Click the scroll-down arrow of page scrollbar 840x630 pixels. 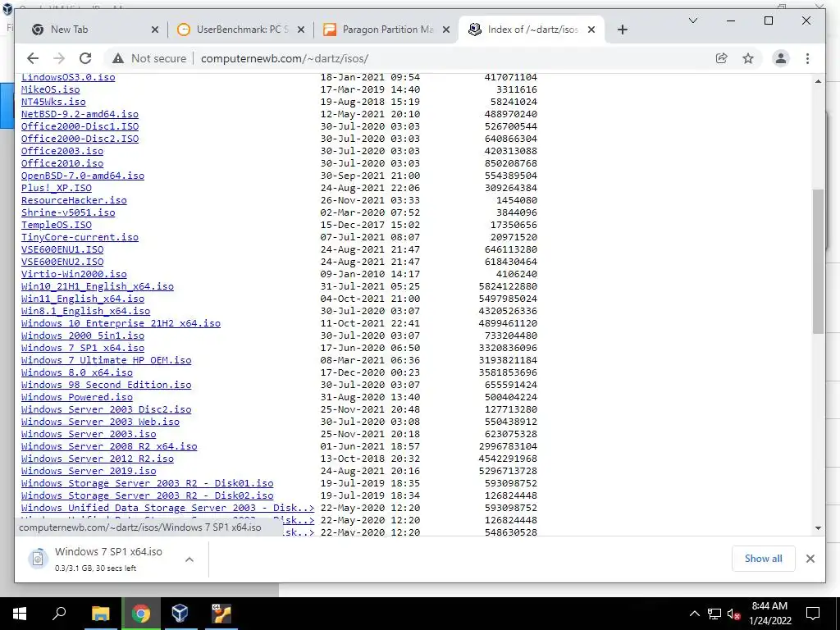click(818, 528)
